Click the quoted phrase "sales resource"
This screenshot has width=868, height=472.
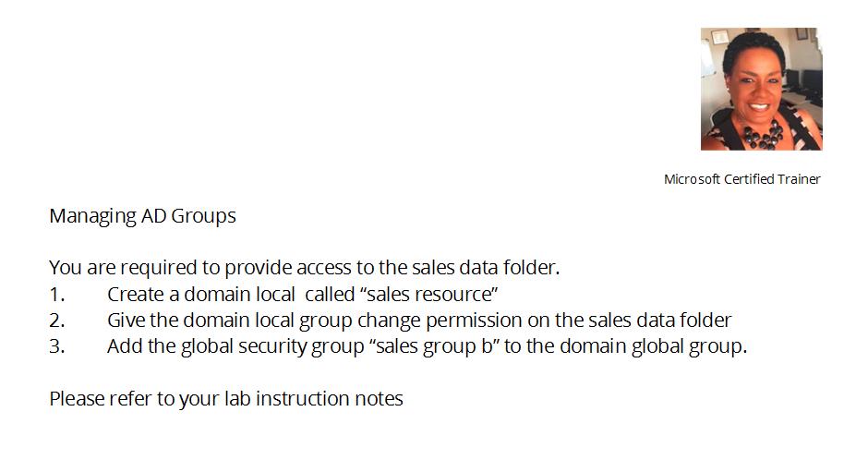click(428, 294)
